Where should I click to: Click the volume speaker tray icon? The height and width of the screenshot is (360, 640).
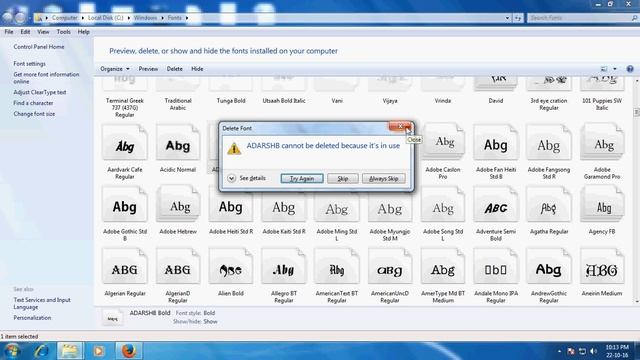(x=593, y=351)
